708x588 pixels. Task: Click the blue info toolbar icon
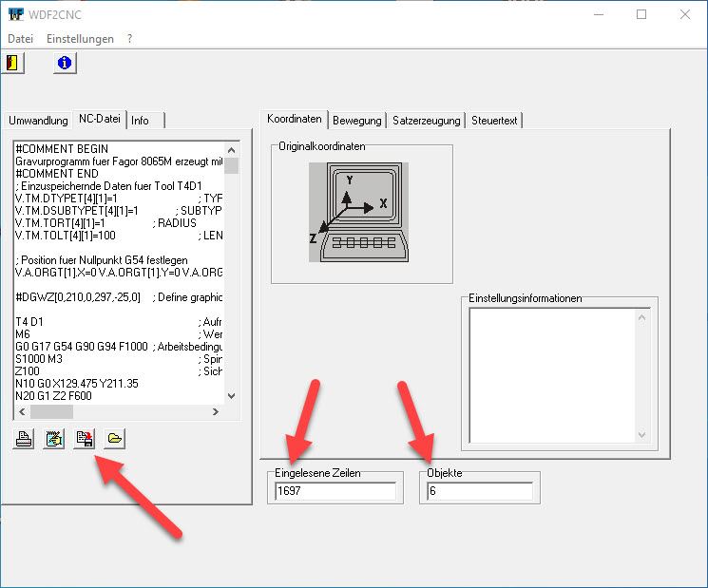point(65,63)
